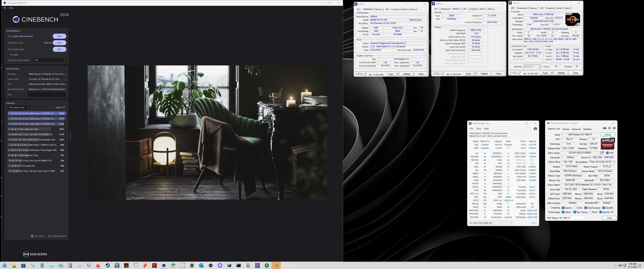This screenshot has width=644, height=269.
Task: Select top ranking row scoring 2202
Action: click(x=37, y=113)
